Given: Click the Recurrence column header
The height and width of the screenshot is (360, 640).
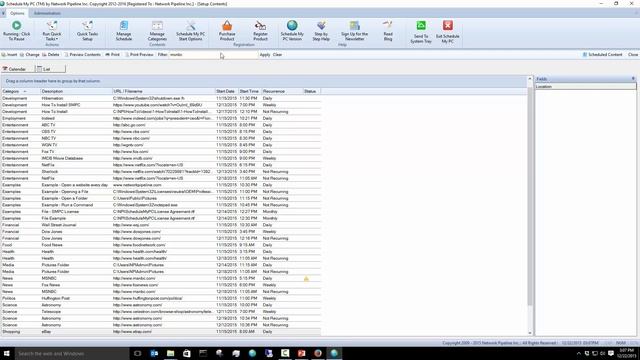Looking at the screenshot, I should (282, 91).
